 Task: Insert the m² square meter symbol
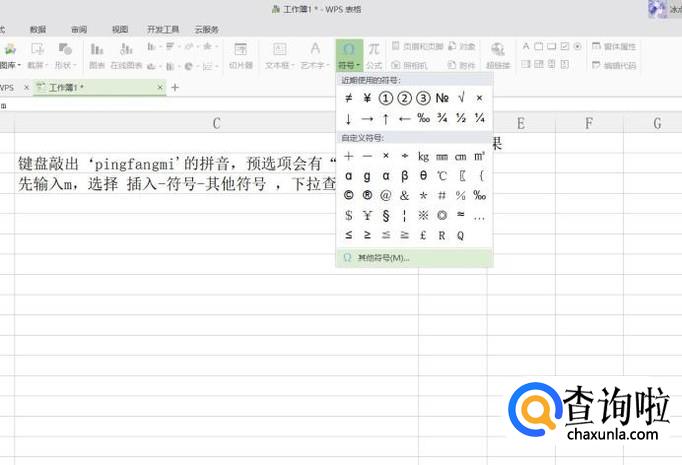[x=480, y=156]
